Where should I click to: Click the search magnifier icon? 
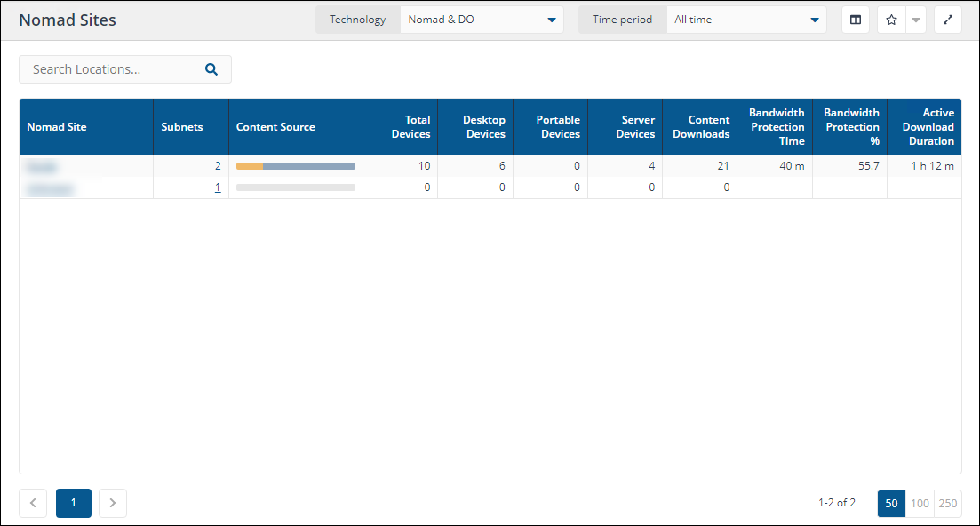[211, 69]
